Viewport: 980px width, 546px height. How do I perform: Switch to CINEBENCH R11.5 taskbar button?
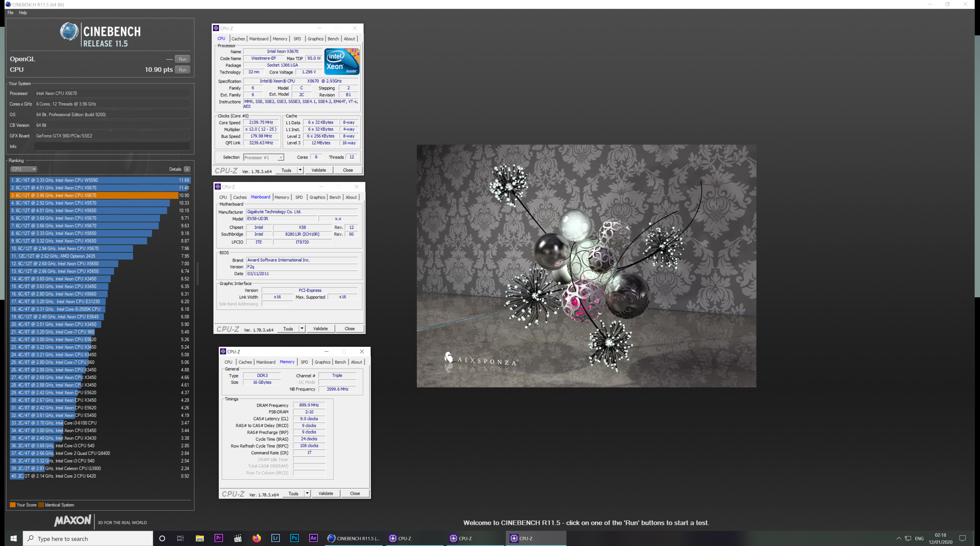354,538
